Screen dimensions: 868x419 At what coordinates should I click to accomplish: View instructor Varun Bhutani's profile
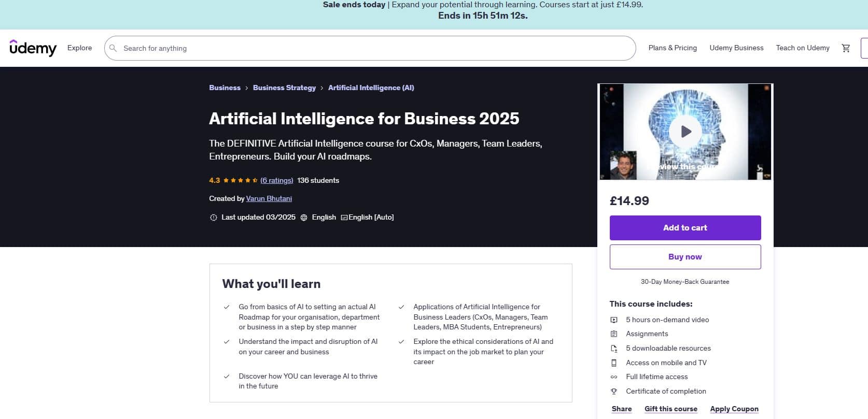click(x=269, y=199)
